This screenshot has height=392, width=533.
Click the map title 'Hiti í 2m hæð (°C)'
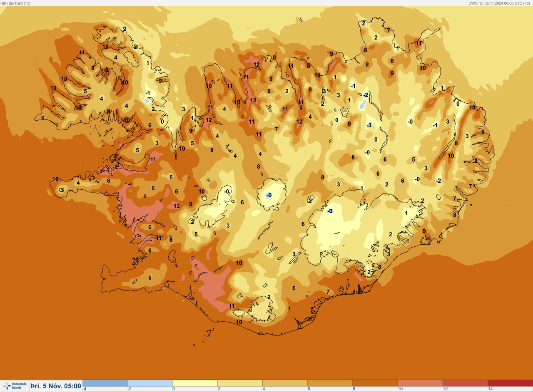pyautogui.click(x=15, y=3)
